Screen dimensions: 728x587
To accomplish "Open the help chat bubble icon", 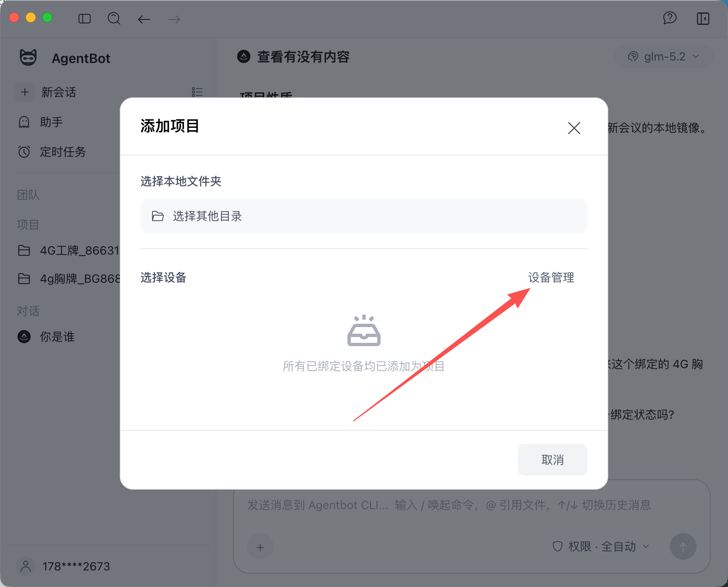I will [x=670, y=18].
